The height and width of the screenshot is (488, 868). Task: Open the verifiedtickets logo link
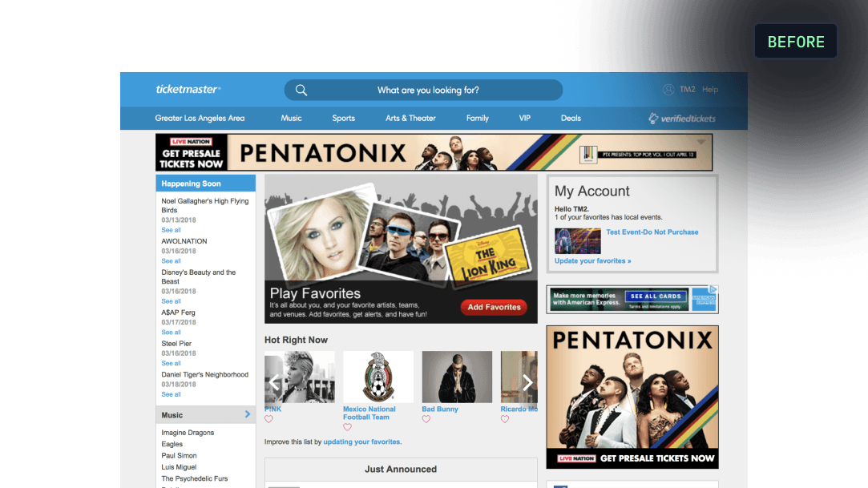coord(682,119)
